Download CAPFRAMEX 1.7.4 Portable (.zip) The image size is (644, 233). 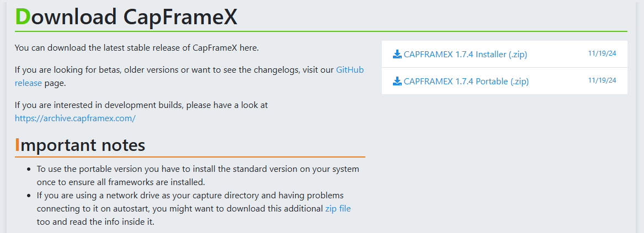pyautogui.click(x=466, y=82)
